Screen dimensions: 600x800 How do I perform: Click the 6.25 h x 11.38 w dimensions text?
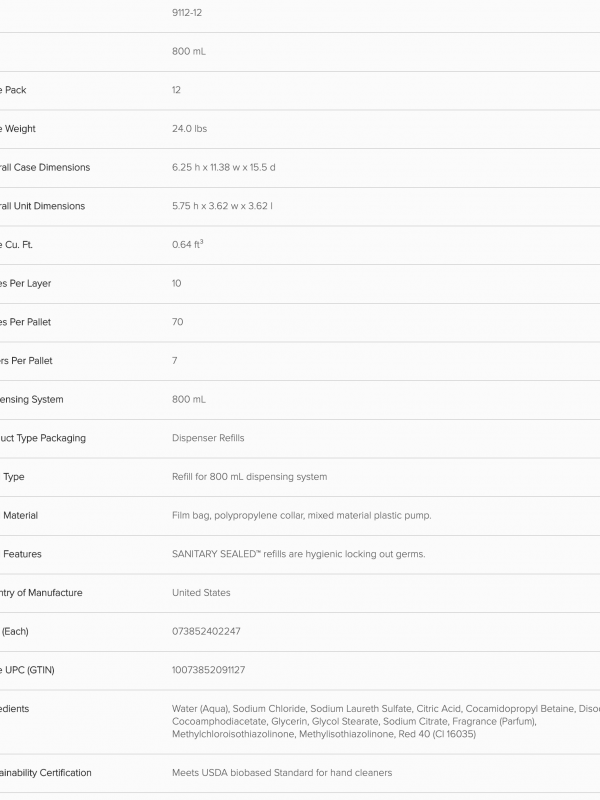click(223, 167)
